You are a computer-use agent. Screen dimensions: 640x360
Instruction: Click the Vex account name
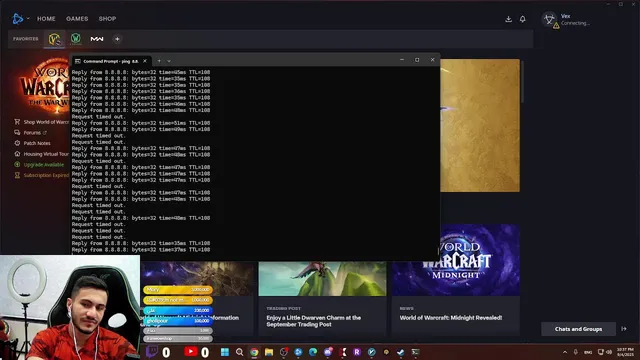pos(565,16)
